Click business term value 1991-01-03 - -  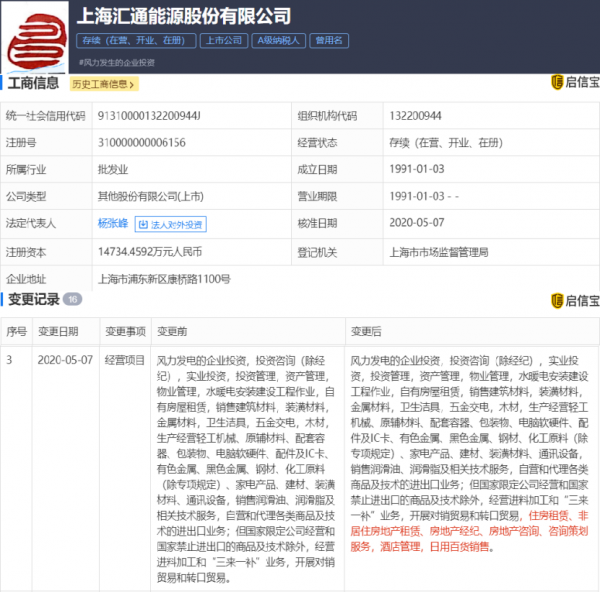tap(424, 196)
